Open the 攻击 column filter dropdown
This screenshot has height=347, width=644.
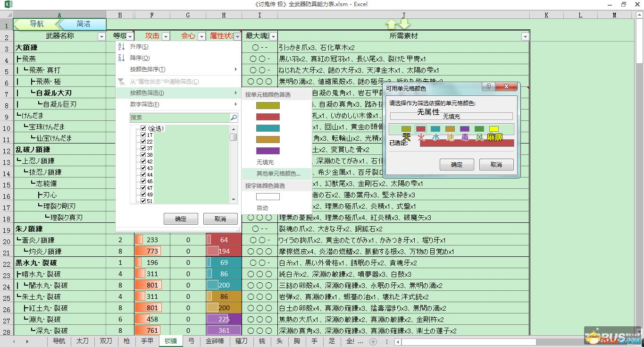(x=166, y=36)
